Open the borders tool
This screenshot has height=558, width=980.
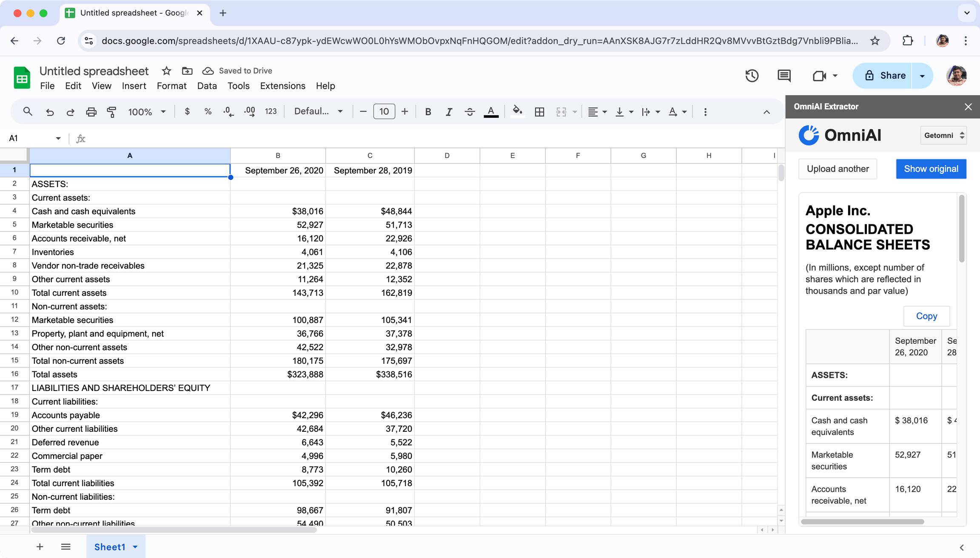point(539,111)
